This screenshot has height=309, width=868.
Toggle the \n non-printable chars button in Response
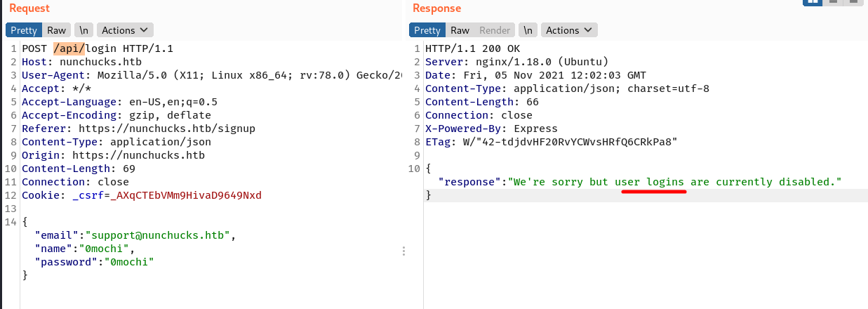point(528,30)
